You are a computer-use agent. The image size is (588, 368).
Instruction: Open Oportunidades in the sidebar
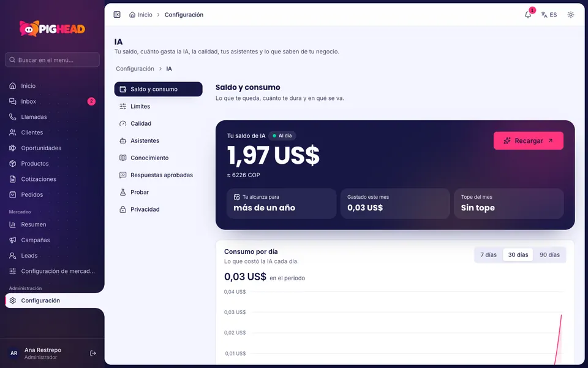[x=52, y=148]
